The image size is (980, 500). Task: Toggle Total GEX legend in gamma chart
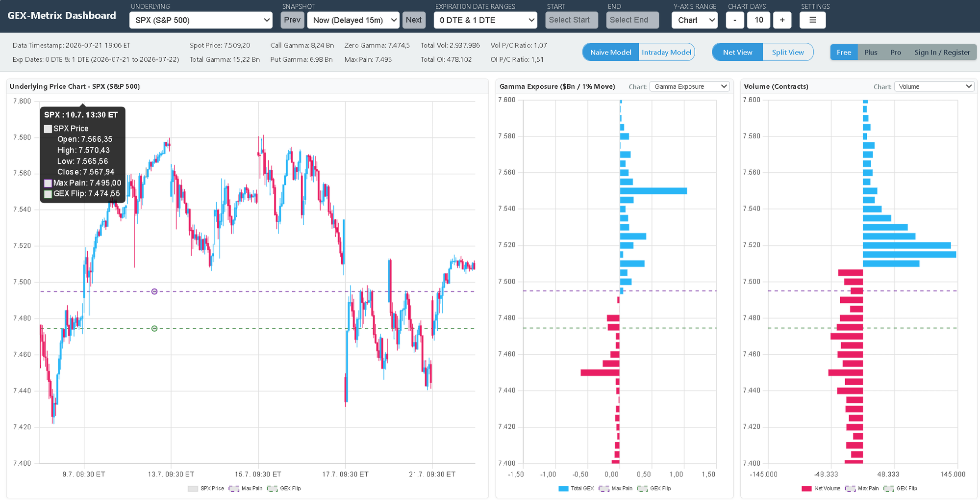click(576, 488)
